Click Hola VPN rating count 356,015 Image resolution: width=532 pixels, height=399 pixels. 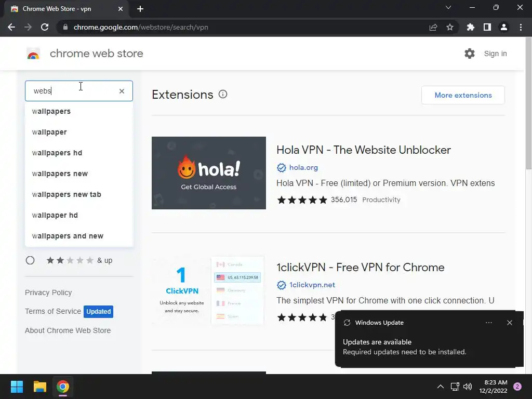pyautogui.click(x=344, y=200)
